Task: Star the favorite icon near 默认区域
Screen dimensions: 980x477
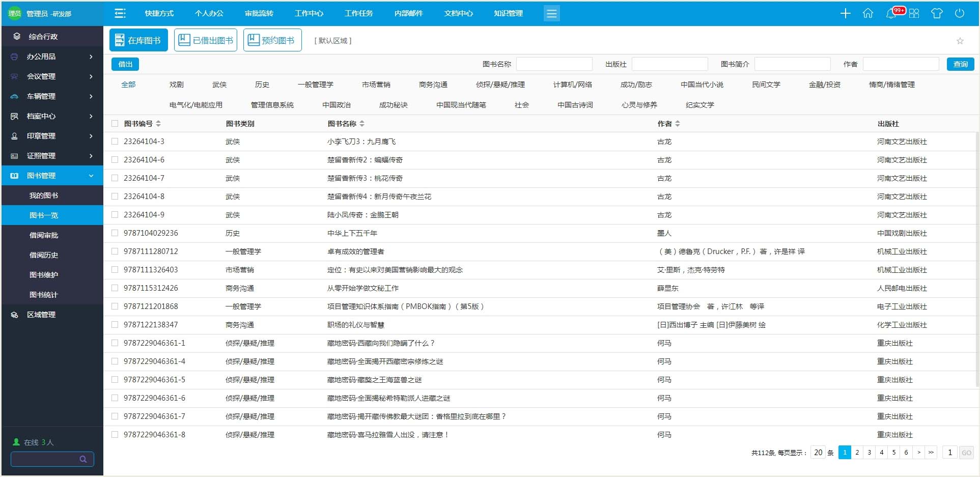Action: pyautogui.click(x=960, y=41)
